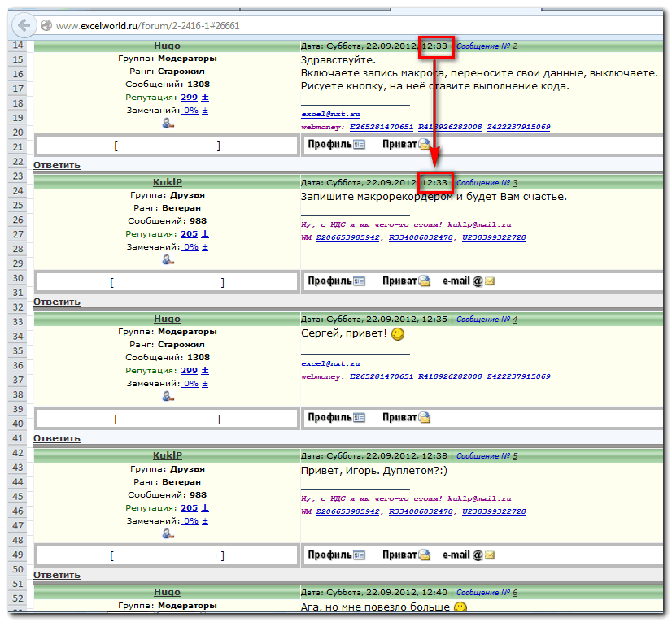672x622 pixels.
Task: Click username KuklP in message № 5 header
Action: click(x=168, y=456)
